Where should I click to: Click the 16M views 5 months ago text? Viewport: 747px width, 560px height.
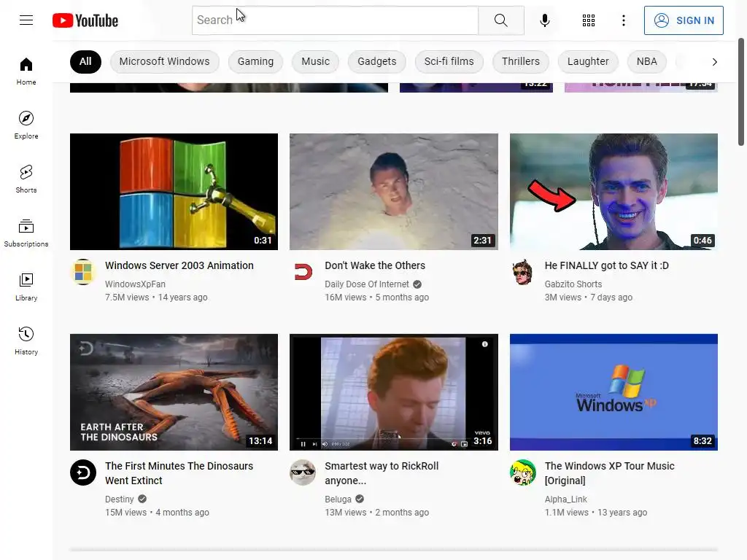pos(377,297)
